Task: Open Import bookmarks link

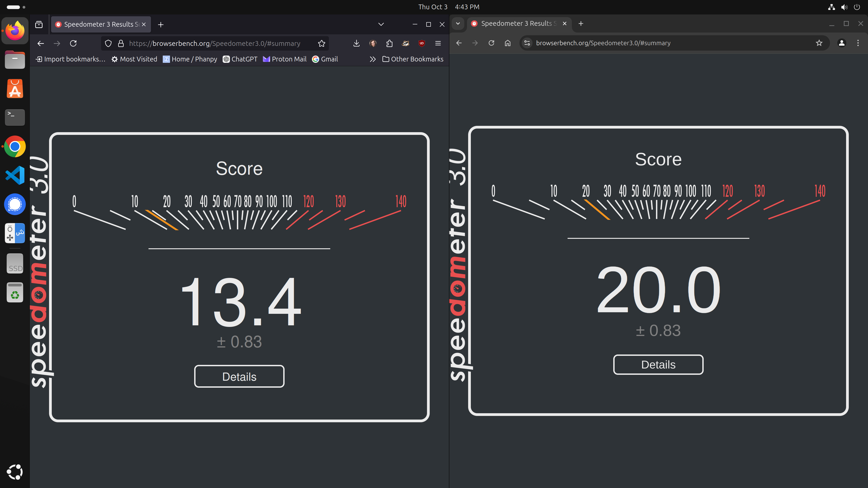Action: coord(71,59)
